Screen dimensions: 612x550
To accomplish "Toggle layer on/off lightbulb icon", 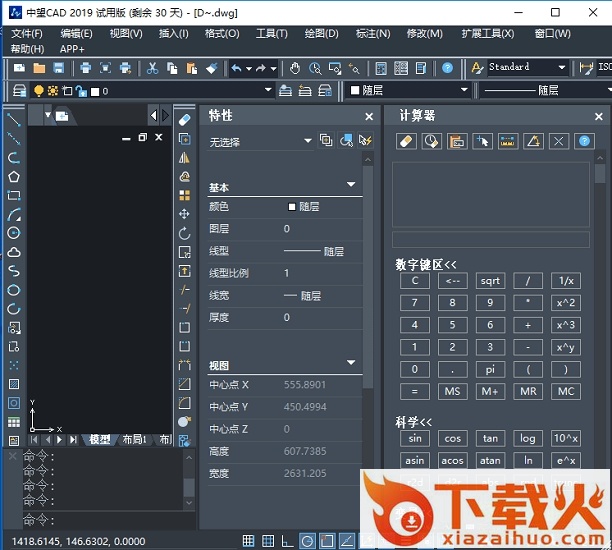I will 39,91.
